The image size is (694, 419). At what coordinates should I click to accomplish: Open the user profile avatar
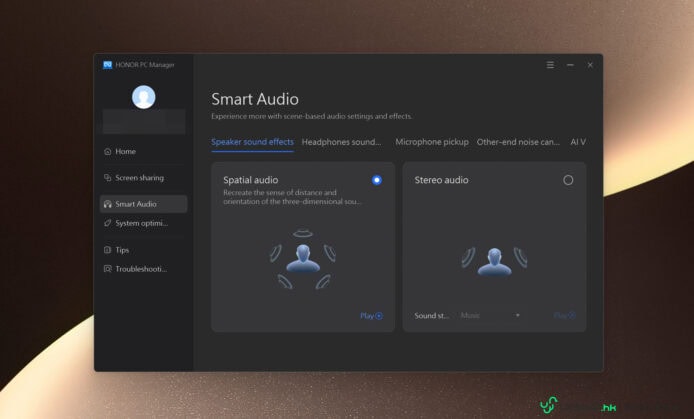point(143,97)
